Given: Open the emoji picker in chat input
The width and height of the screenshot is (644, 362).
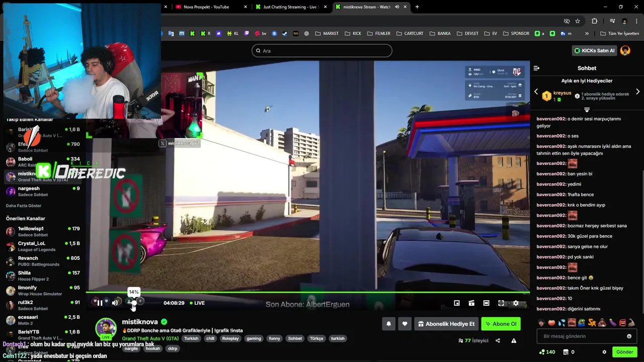Looking at the screenshot, I should [x=629, y=336].
